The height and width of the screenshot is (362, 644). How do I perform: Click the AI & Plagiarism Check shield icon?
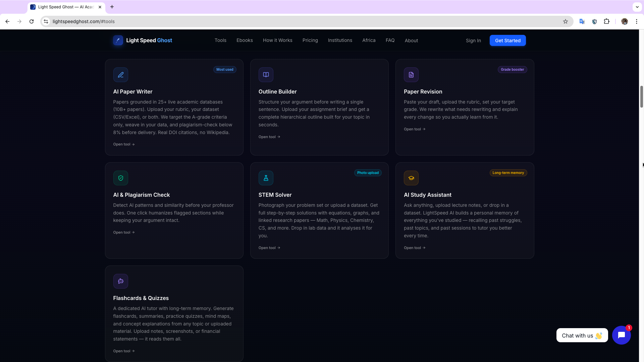(121, 178)
